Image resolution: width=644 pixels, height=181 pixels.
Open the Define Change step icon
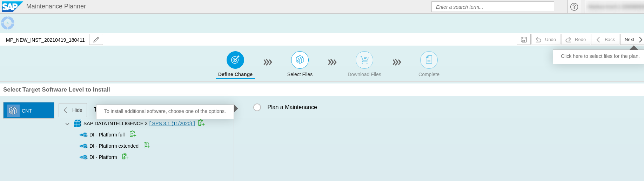pos(235,60)
